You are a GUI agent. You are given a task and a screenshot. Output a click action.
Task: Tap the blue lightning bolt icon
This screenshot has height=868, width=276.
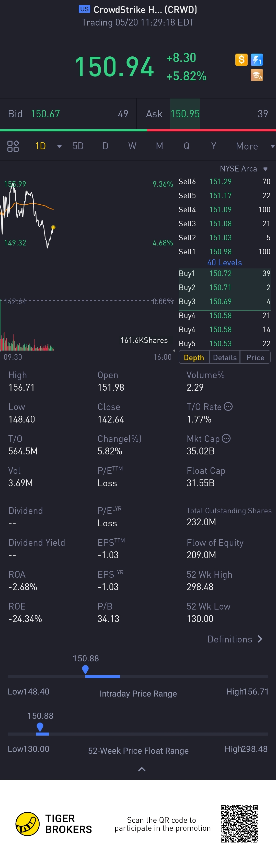coord(257,60)
